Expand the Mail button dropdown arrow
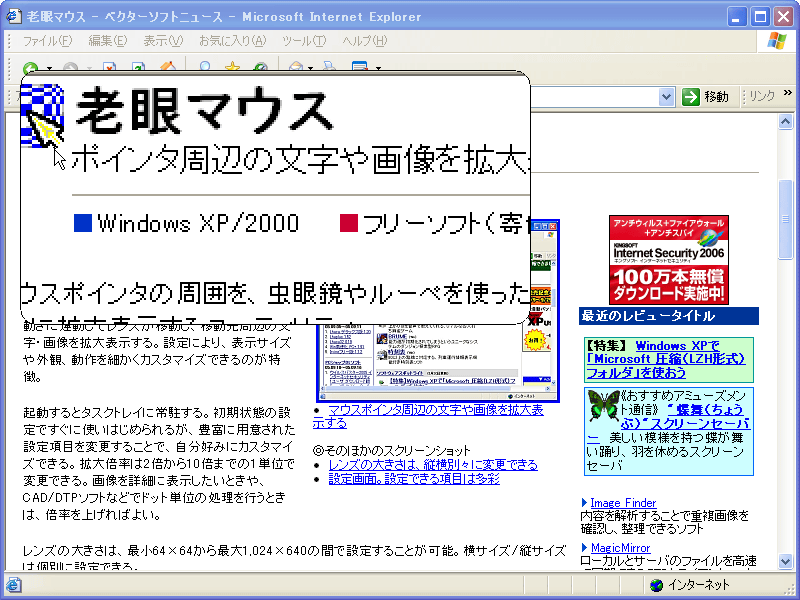 coord(310,68)
